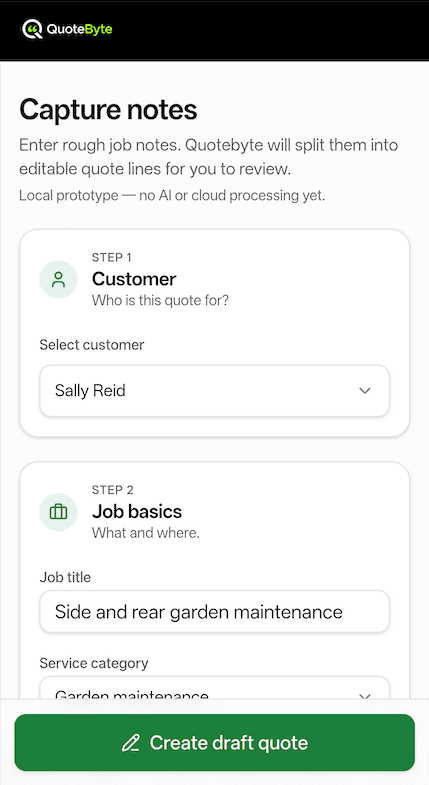Click the Capture notes page heading
Screen dimensions: 429x785
click(x=108, y=110)
